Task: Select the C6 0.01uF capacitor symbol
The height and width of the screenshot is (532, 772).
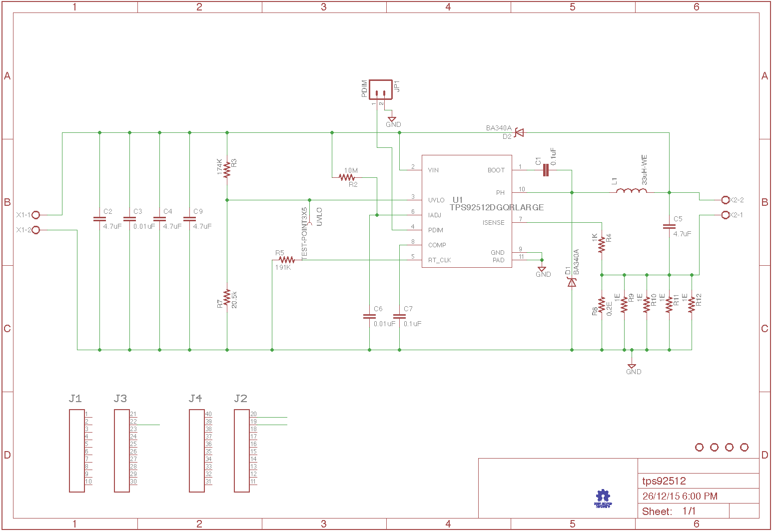Action: [369, 316]
